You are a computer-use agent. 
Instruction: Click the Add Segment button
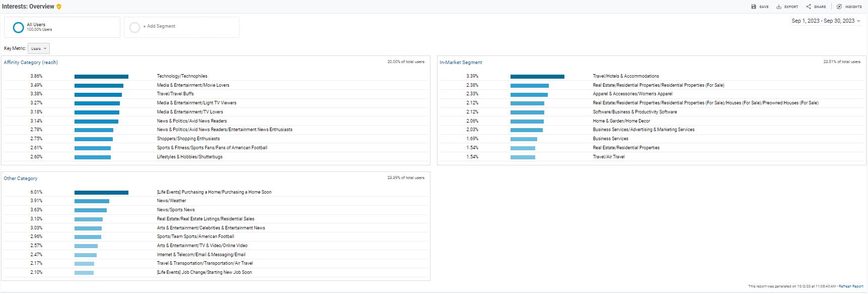[159, 26]
